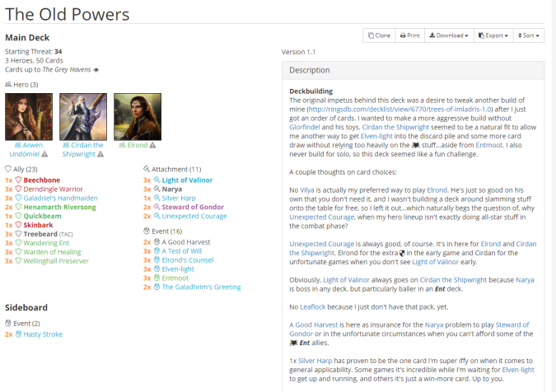This screenshot has height=392, width=556.
Task: Click Henamarth Riversong sphere icon
Action: pyautogui.click(x=18, y=207)
